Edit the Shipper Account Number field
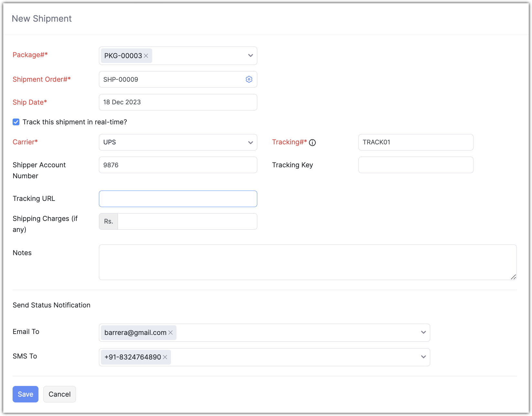 coord(178,165)
